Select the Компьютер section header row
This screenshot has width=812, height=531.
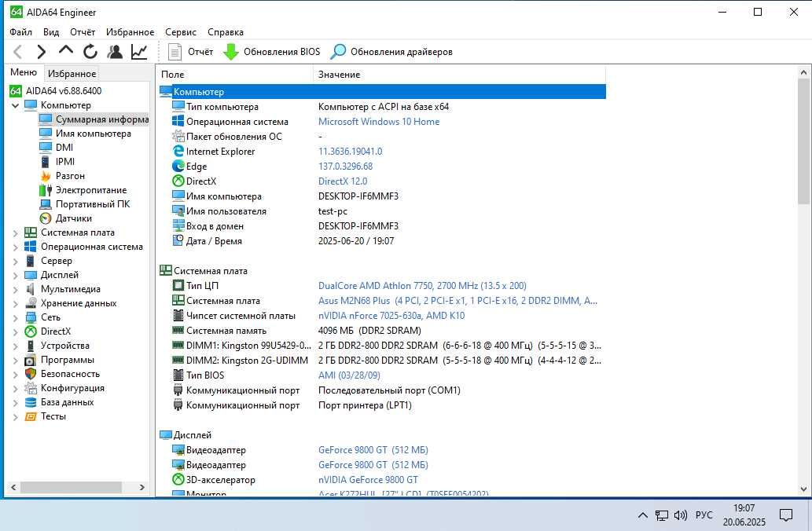(382, 92)
